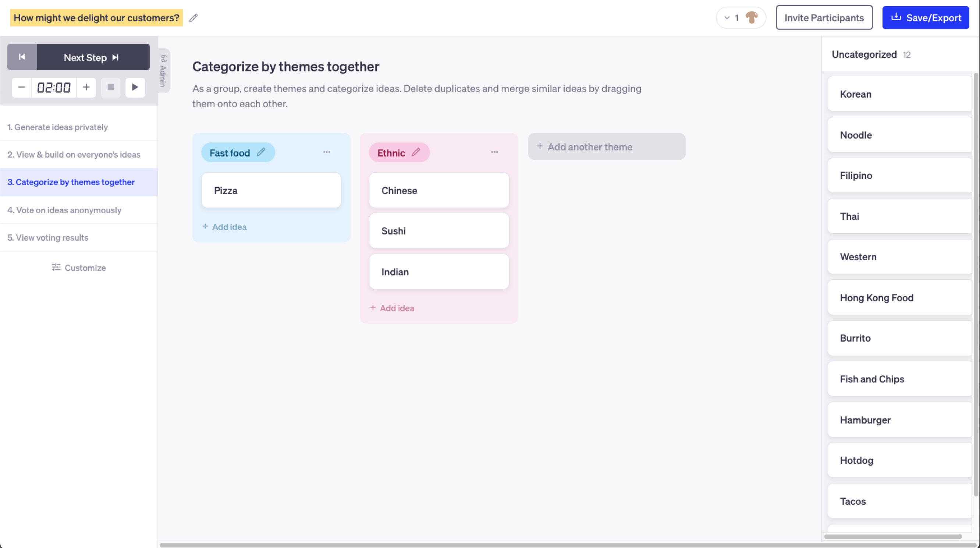
Task: Open step 5 View voting results
Action: (79, 237)
